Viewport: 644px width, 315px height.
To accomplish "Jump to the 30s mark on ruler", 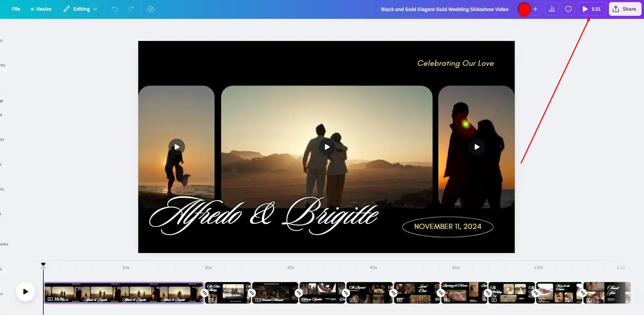I will [291, 267].
